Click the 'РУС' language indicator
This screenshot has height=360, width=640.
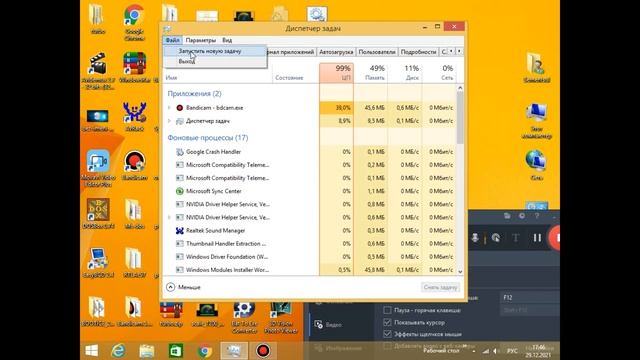tap(512, 351)
